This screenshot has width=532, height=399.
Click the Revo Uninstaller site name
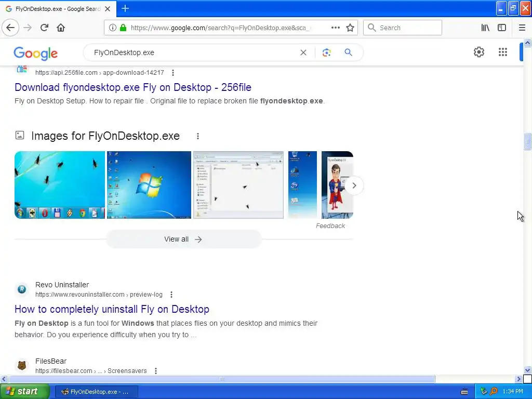[x=62, y=285]
